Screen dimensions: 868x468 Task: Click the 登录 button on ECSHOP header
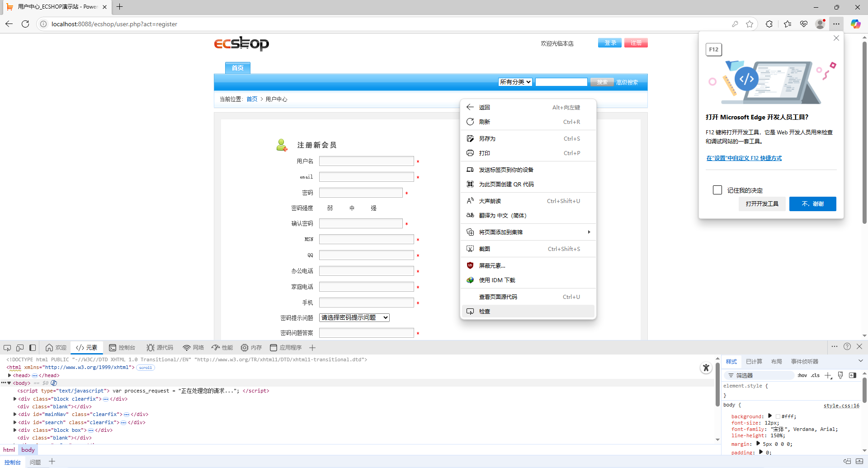click(x=610, y=43)
